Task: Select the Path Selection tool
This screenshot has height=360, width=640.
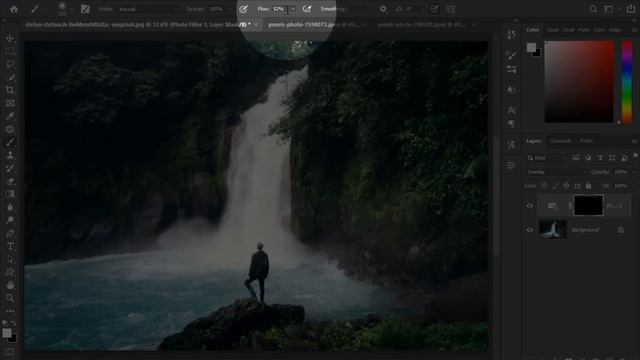Action: tap(10, 260)
